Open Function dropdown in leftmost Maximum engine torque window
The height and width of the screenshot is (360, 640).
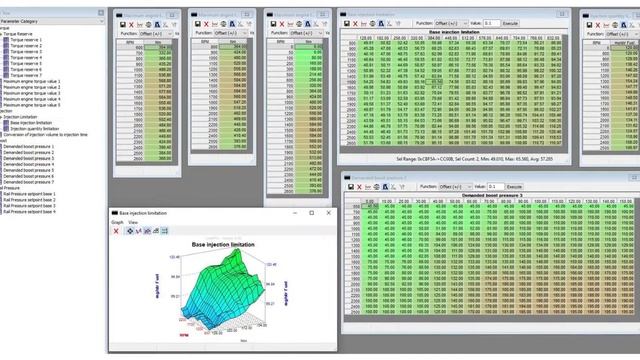point(156,34)
